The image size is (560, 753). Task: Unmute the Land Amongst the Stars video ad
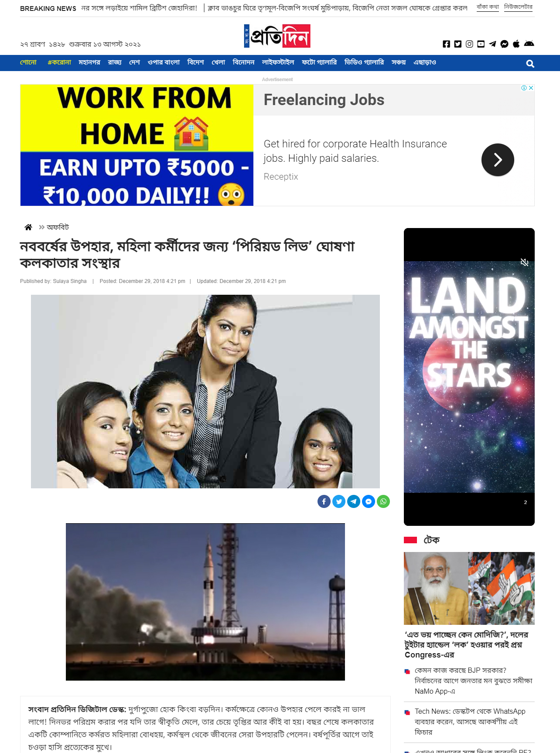tap(524, 262)
